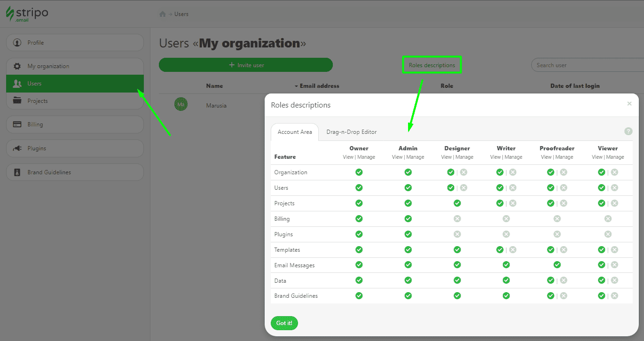This screenshot has height=341, width=644.
Task: Select the Profile icon in the sidebar
Action: pyautogui.click(x=16, y=42)
